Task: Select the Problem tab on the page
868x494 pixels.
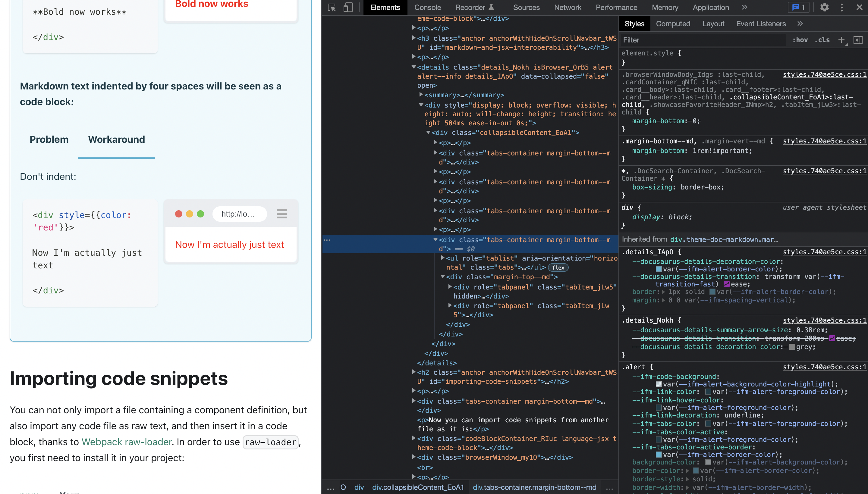Action: (x=49, y=139)
